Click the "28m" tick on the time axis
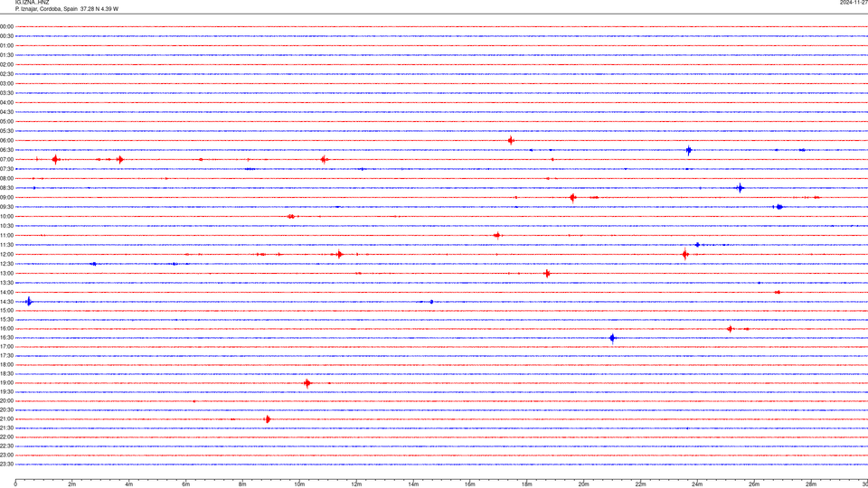868x488 pixels. 811,484
